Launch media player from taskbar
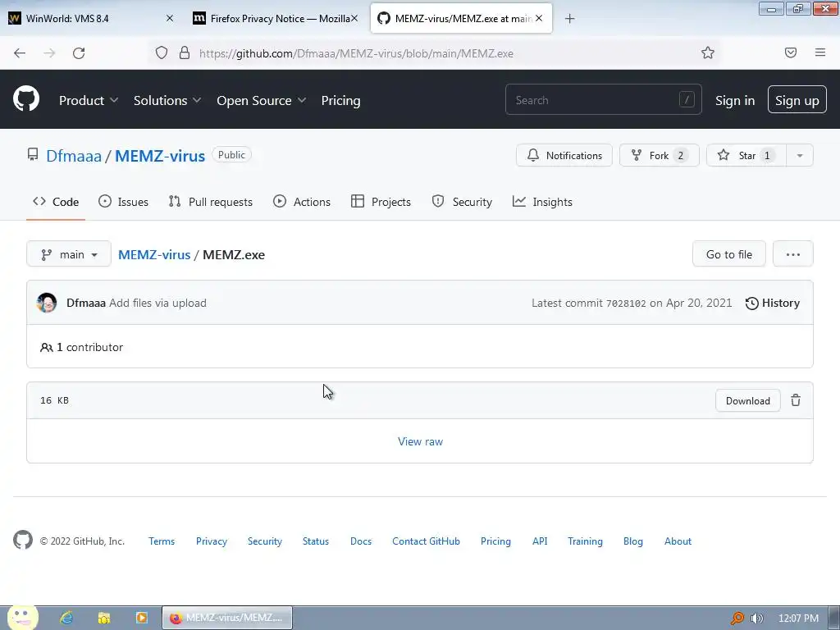This screenshot has width=840, height=630. [x=141, y=618]
